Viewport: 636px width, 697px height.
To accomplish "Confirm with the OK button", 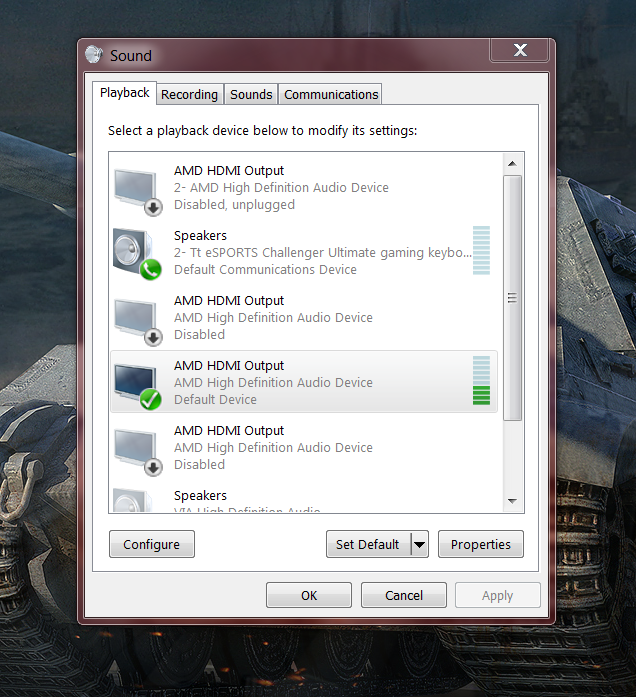I will [x=309, y=595].
